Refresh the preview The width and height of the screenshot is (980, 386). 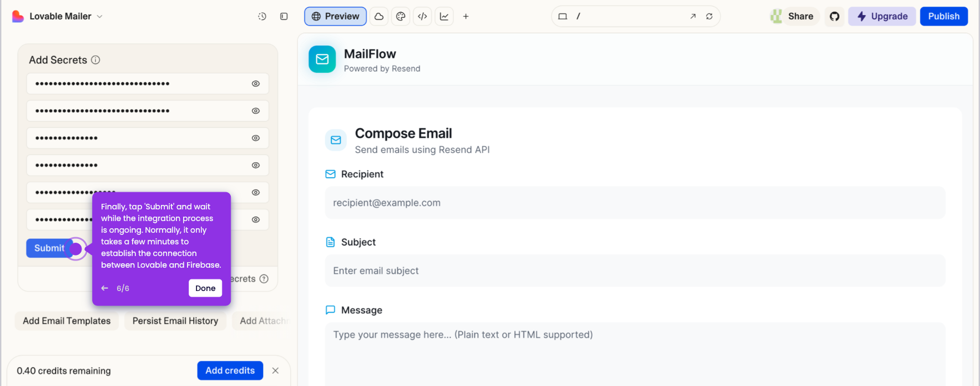point(709,17)
